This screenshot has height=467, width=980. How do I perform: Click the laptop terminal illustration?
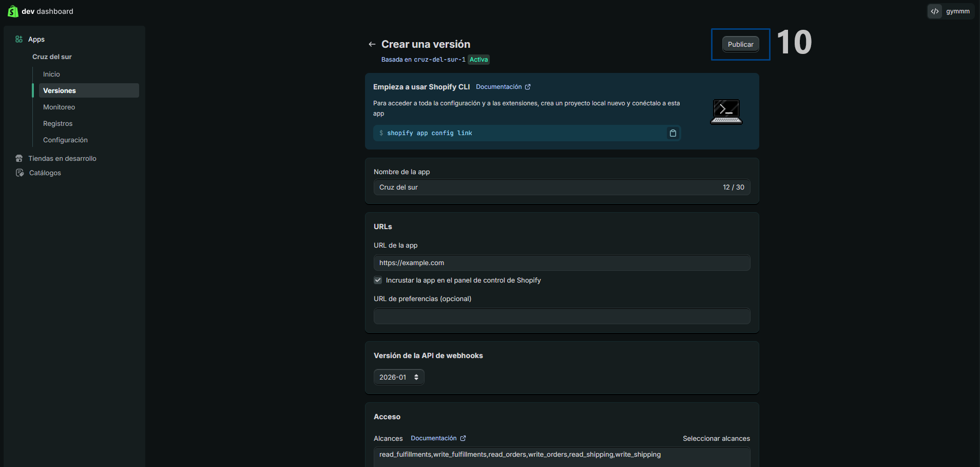pyautogui.click(x=726, y=111)
